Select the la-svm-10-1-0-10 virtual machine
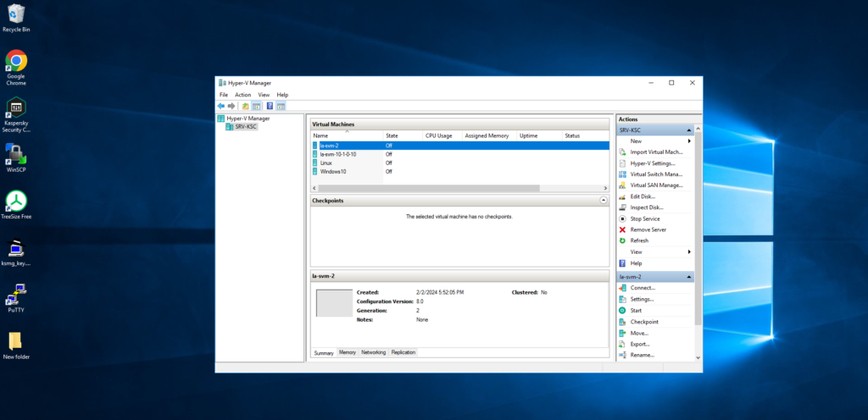 pos(337,154)
